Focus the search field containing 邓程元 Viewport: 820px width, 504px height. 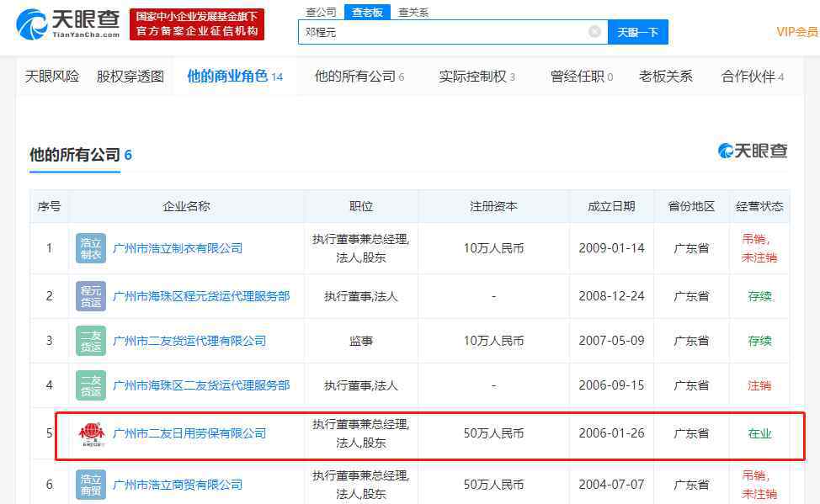pos(453,32)
